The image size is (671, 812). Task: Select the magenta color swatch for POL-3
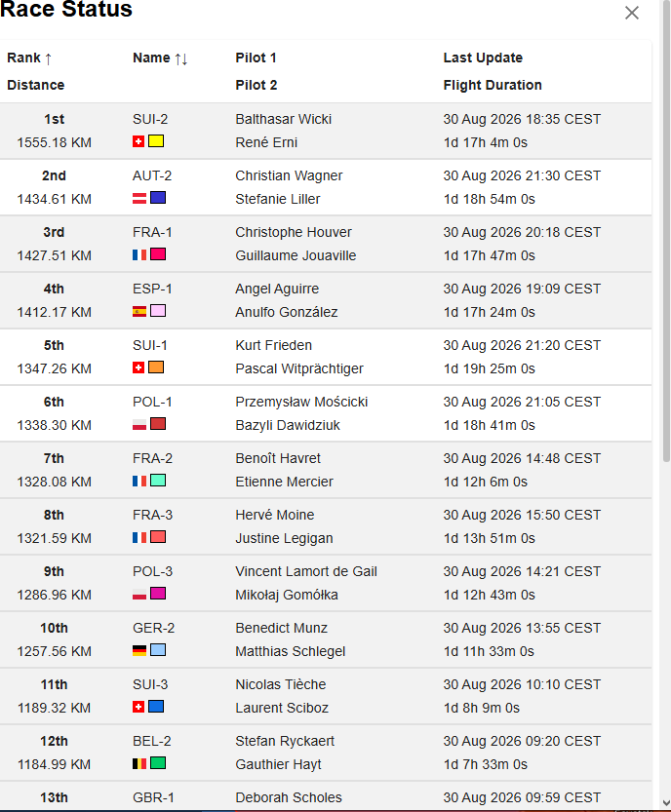point(158,593)
